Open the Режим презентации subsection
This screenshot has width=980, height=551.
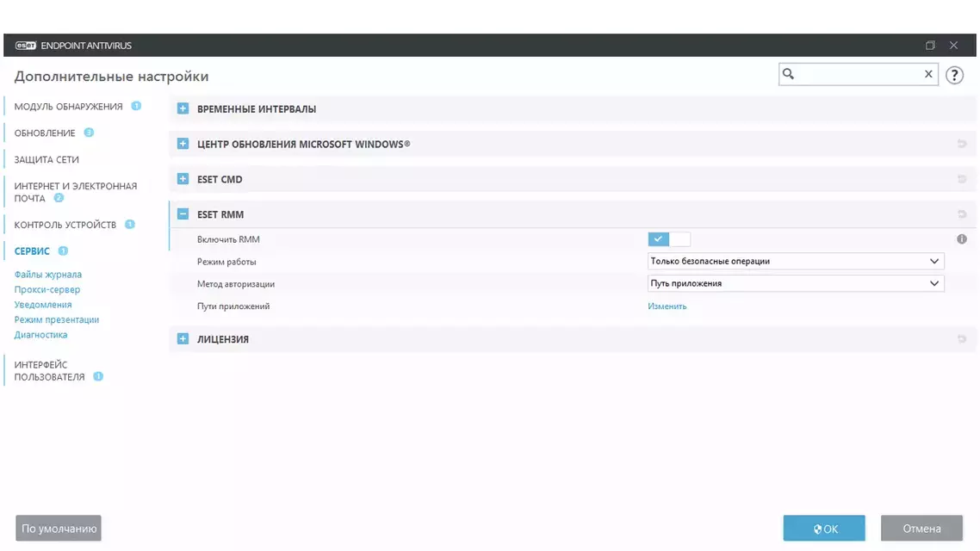[57, 319]
